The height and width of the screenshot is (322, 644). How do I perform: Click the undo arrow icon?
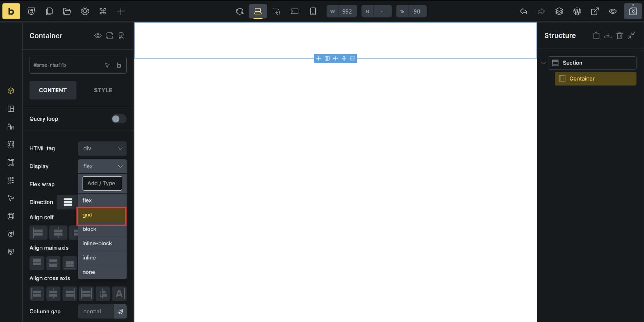[x=523, y=11]
